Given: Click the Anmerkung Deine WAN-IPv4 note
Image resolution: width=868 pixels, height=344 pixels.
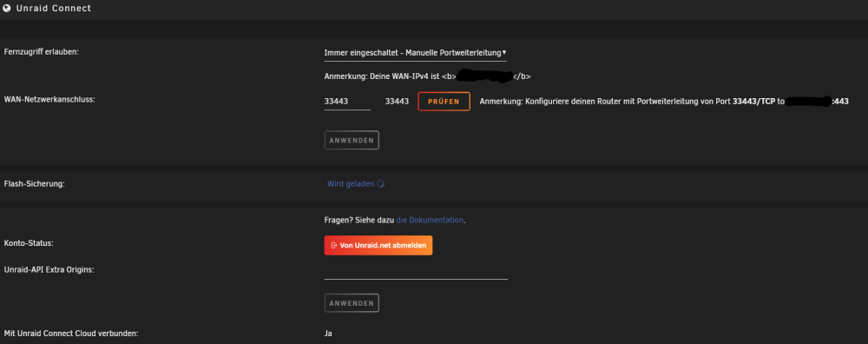Looking at the screenshot, I should [x=427, y=76].
